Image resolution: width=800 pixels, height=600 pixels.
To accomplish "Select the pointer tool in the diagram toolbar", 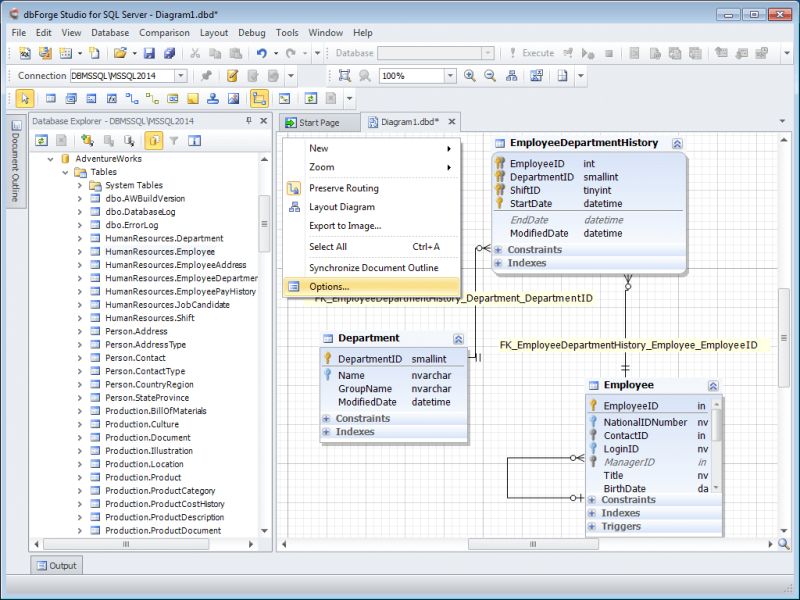I will click(x=25, y=98).
